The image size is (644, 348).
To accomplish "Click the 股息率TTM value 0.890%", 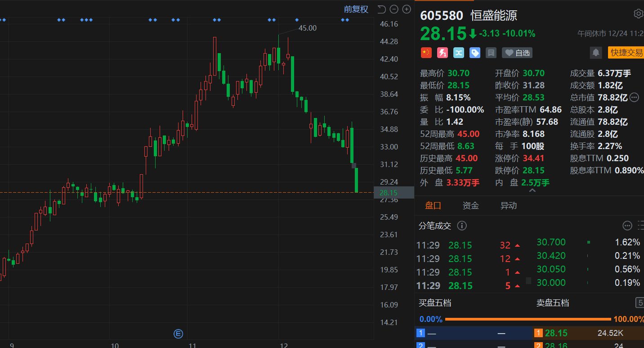I will [x=629, y=170].
